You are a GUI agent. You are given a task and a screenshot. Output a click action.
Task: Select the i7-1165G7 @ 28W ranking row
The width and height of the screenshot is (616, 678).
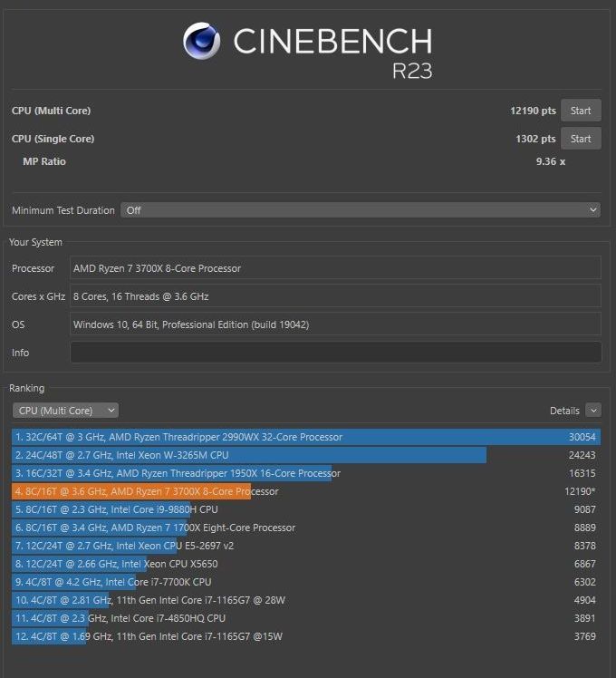(x=306, y=600)
